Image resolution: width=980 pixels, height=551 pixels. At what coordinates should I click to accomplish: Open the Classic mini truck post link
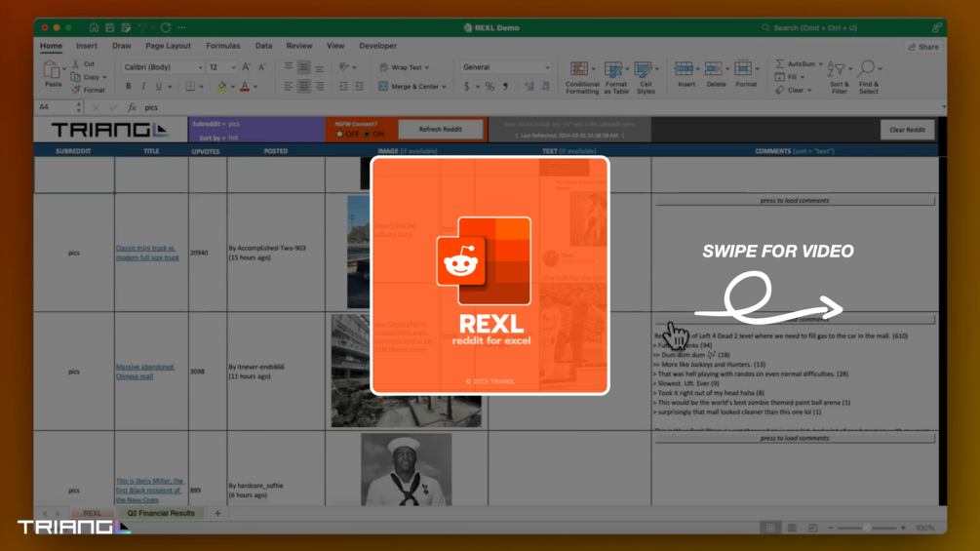tap(147, 253)
